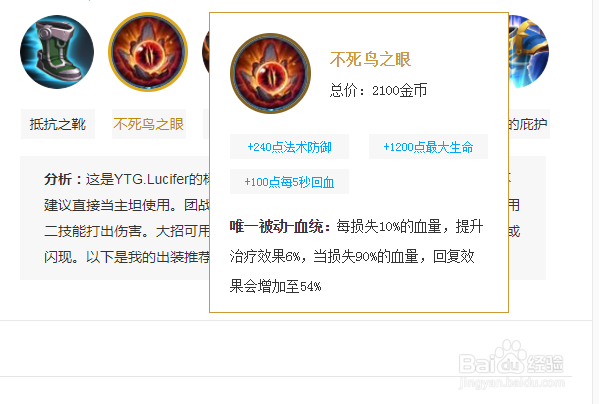Click the 不死鸟之眼 title in popup
The width and height of the screenshot is (599, 404).
[x=370, y=60]
